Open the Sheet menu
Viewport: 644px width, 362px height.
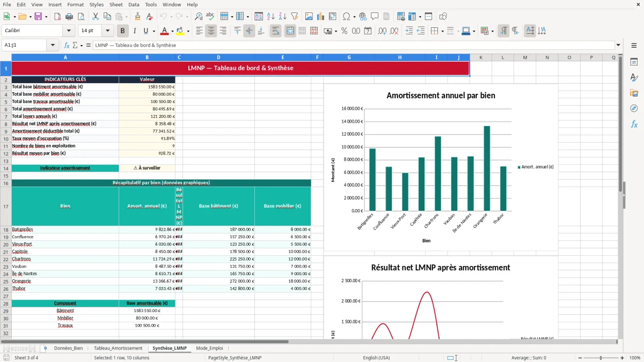coord(116,4)
